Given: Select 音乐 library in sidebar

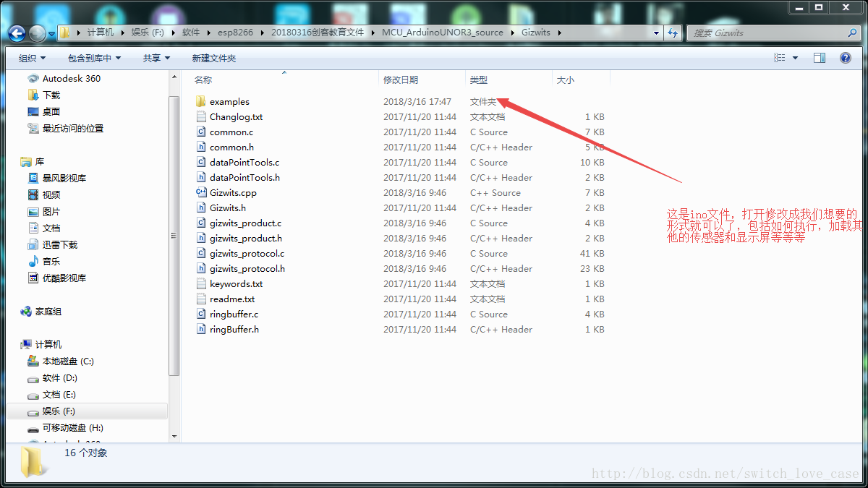Looking at the screenshot, I should (43, 261).
